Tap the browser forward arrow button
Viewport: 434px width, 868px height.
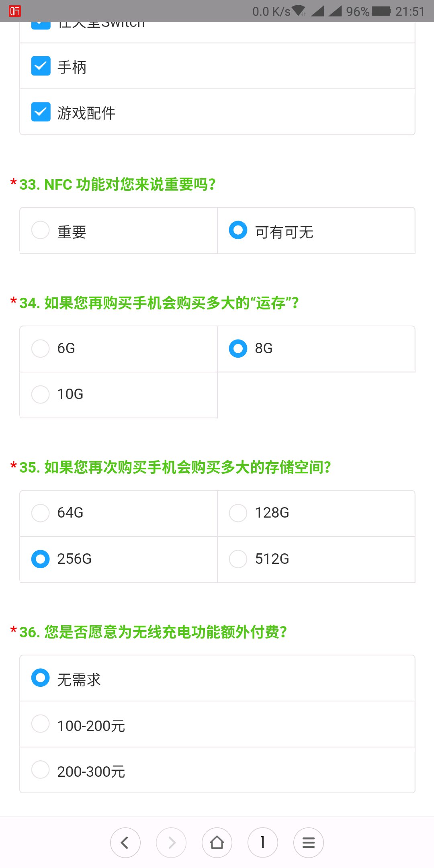coord(171,842)
